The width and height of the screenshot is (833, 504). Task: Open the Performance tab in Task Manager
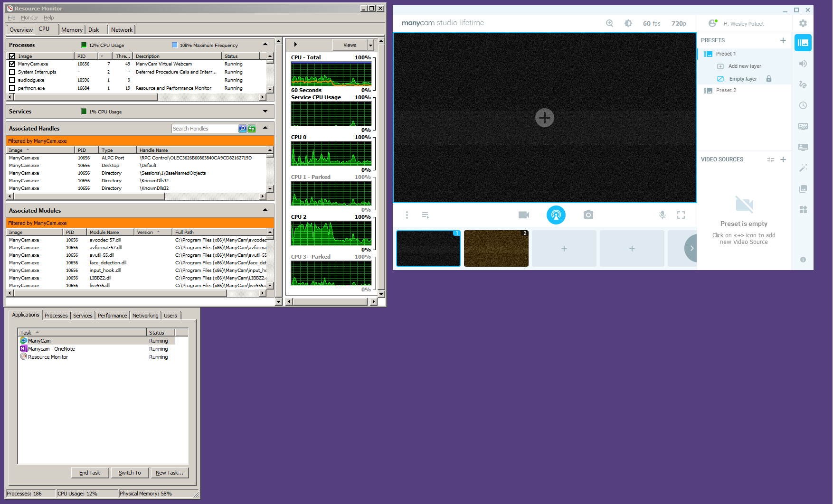tap(112, 316)
